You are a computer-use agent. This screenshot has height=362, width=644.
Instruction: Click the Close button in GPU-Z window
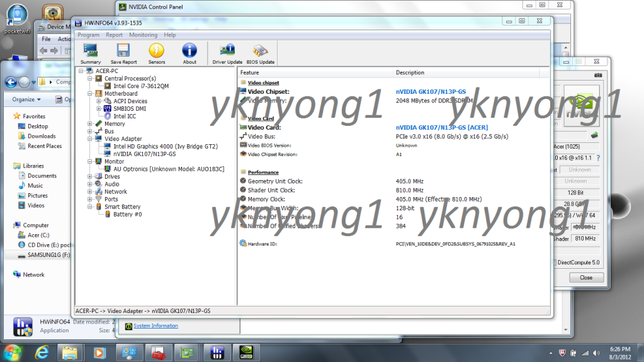586,278
